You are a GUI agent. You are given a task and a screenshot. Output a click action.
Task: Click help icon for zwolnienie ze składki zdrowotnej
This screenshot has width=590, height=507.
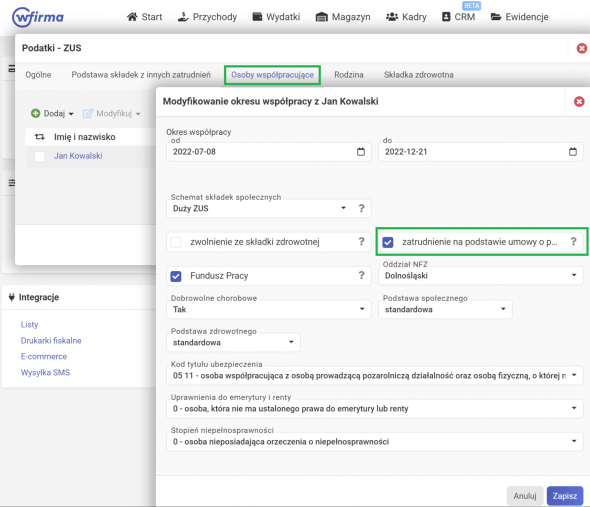[361, 242]
